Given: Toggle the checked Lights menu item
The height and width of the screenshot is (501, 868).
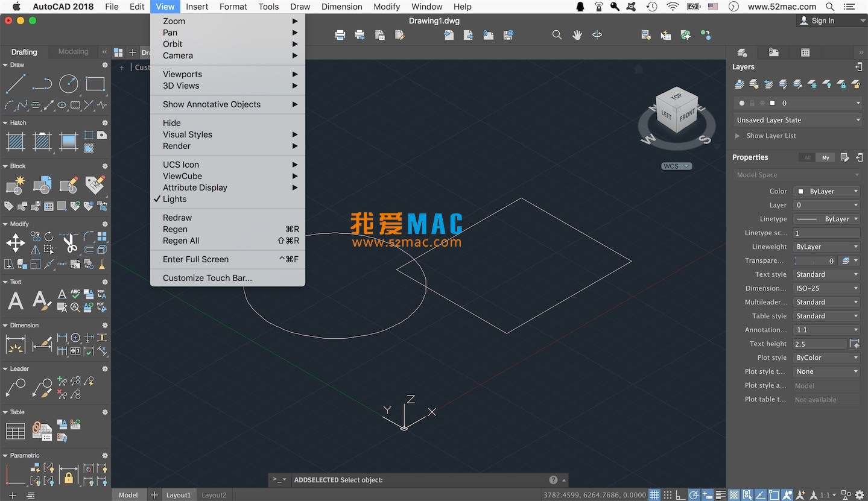Looking at the screenshot, I should (x=175, y=199).
